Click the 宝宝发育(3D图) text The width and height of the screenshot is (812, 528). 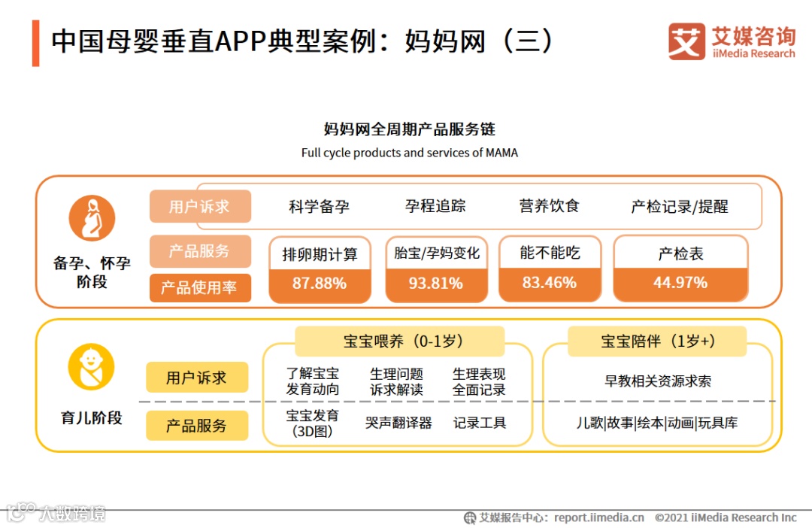click(312, 423)
